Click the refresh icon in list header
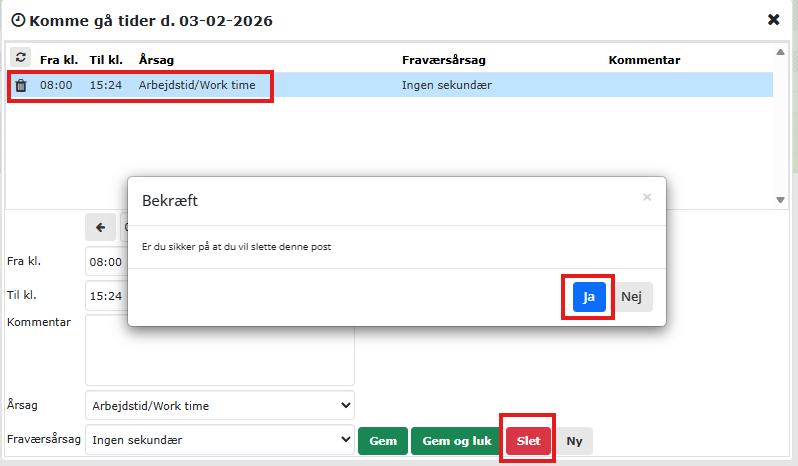Viewport: 798px width, 466px height. click(x=20, y=58)
